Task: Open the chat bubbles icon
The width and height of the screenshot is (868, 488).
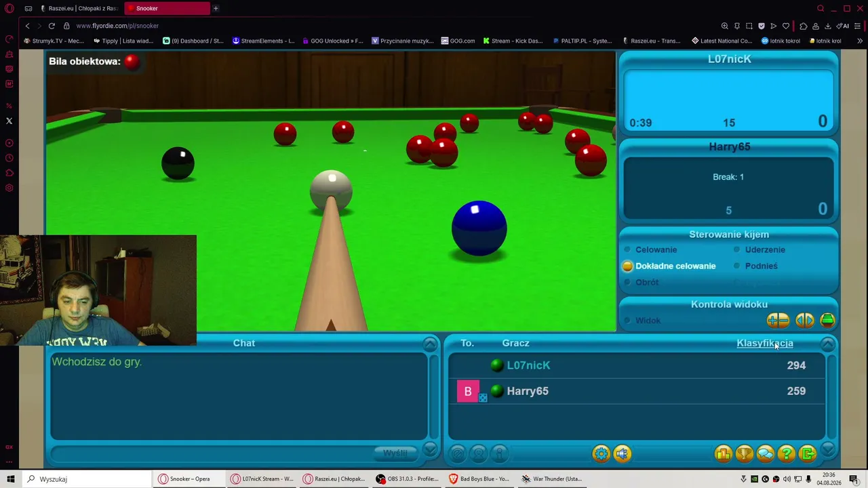Action: [765, 453]
